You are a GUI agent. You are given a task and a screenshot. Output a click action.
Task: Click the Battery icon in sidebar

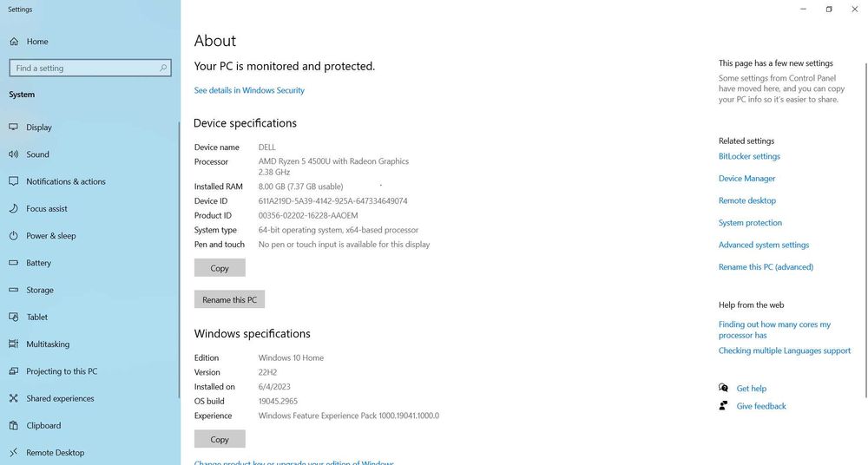click(x=14, y=262)
